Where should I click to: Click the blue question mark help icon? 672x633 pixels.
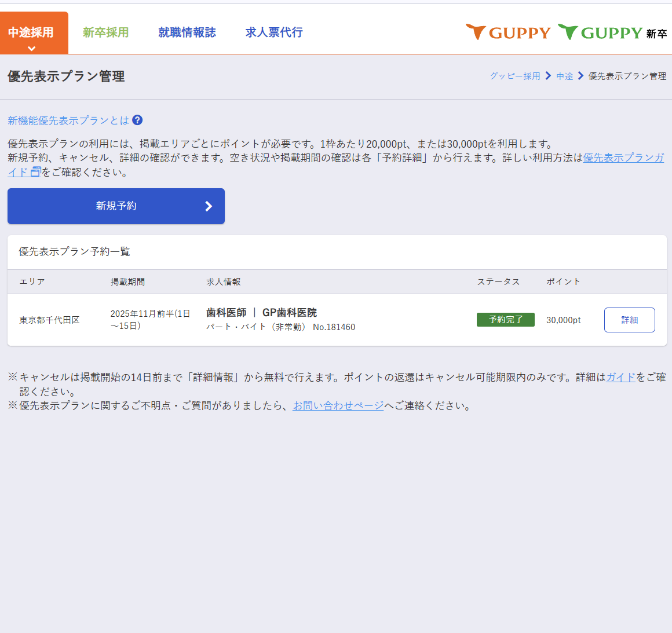(x=137, y=120)
